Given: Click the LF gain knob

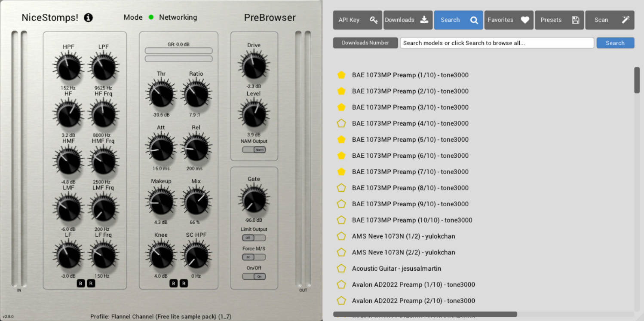Looking at the screenshot, I should coord(69,255).
